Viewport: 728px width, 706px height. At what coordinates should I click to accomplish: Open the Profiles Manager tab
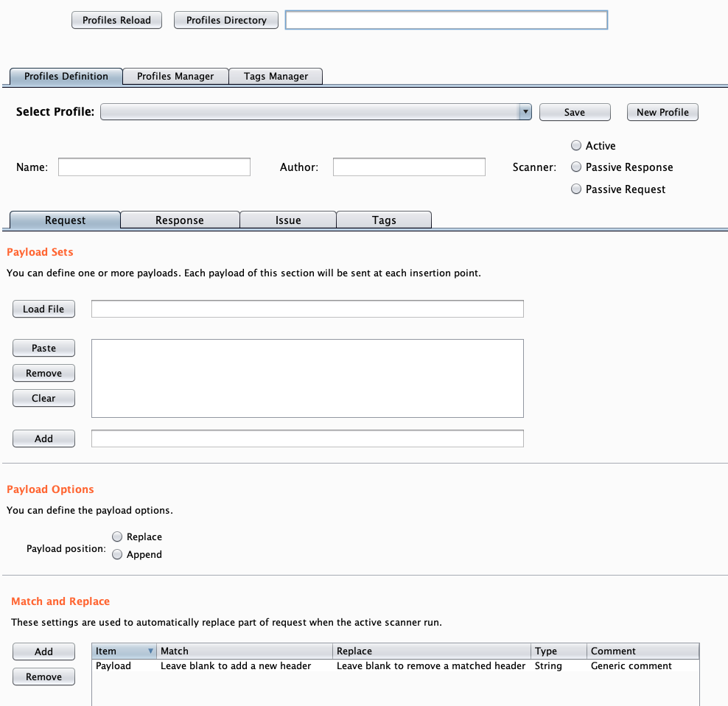175,76
